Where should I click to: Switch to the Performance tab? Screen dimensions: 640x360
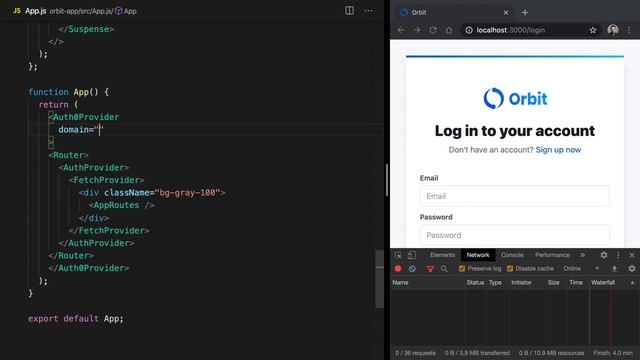coord(552,255)
